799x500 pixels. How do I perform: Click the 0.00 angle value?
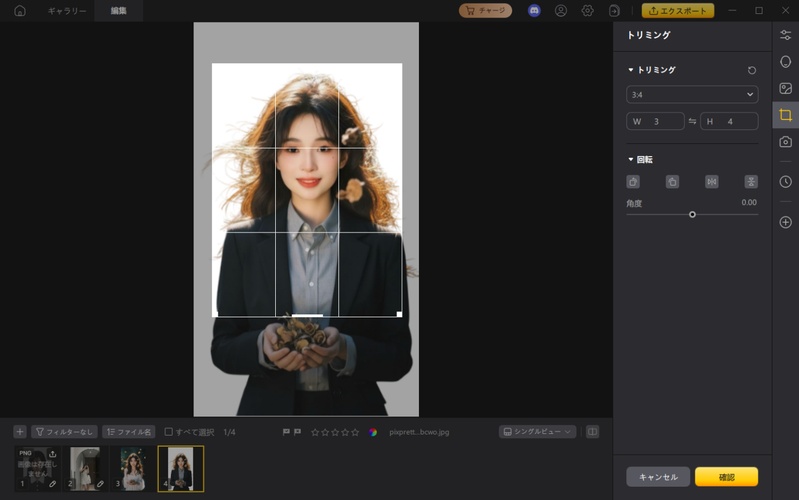pos(749,202)
